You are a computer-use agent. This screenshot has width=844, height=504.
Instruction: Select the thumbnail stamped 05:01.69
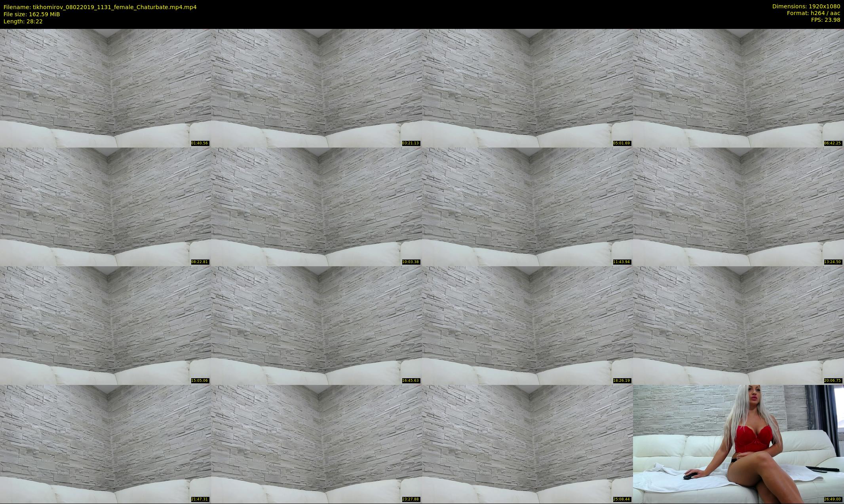(x=527, y=88)
